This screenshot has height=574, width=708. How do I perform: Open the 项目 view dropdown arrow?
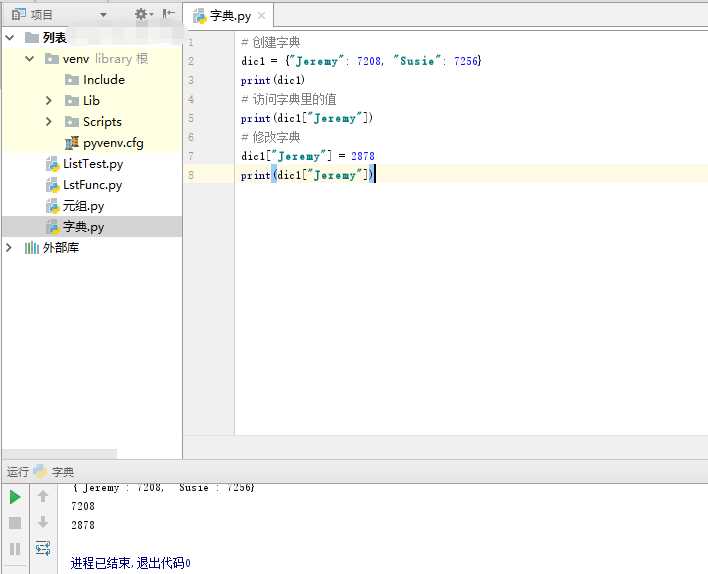click(103, 15)
